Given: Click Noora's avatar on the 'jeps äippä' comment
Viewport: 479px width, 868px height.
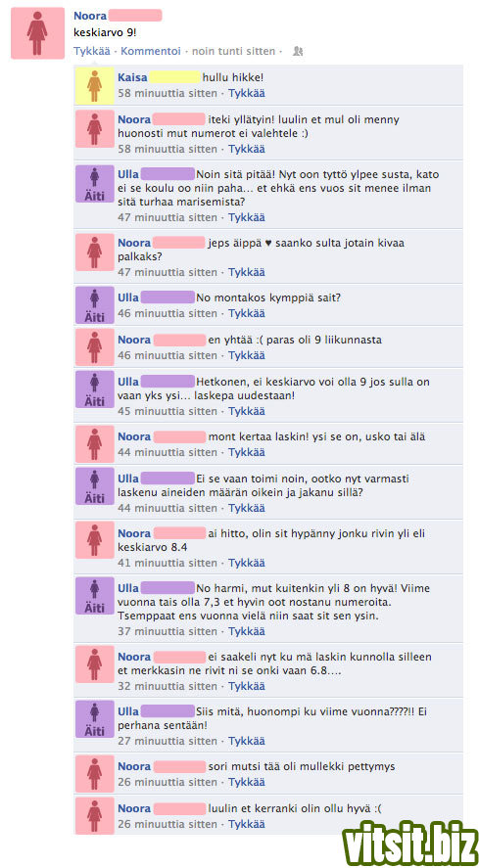Looking at the screenshot, I should point(95,252).
